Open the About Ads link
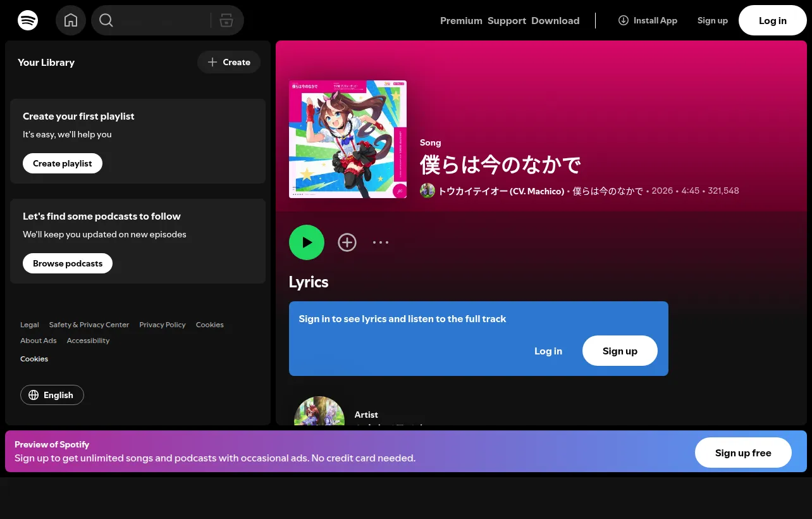The image size is (812, 519). [x=39, y=341]
